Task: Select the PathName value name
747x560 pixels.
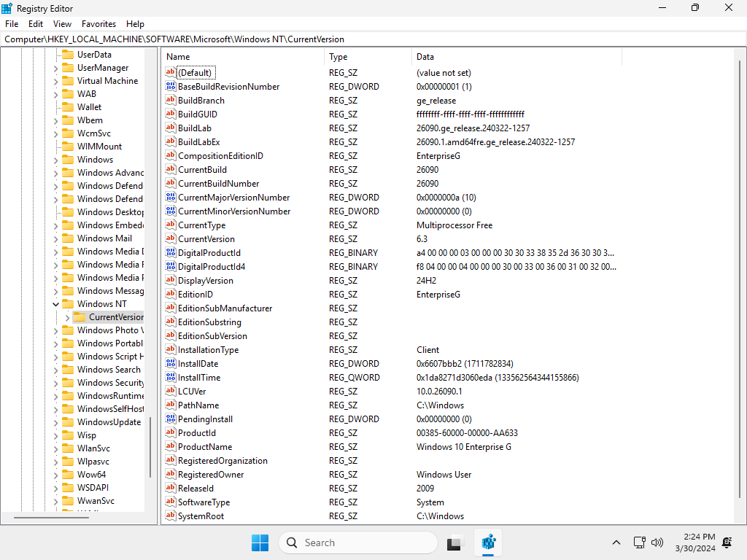Action: 198,405
